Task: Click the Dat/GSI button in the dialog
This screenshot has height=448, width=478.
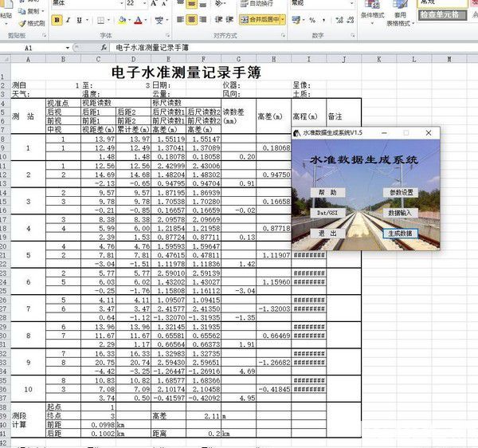Action: [327, 213]
